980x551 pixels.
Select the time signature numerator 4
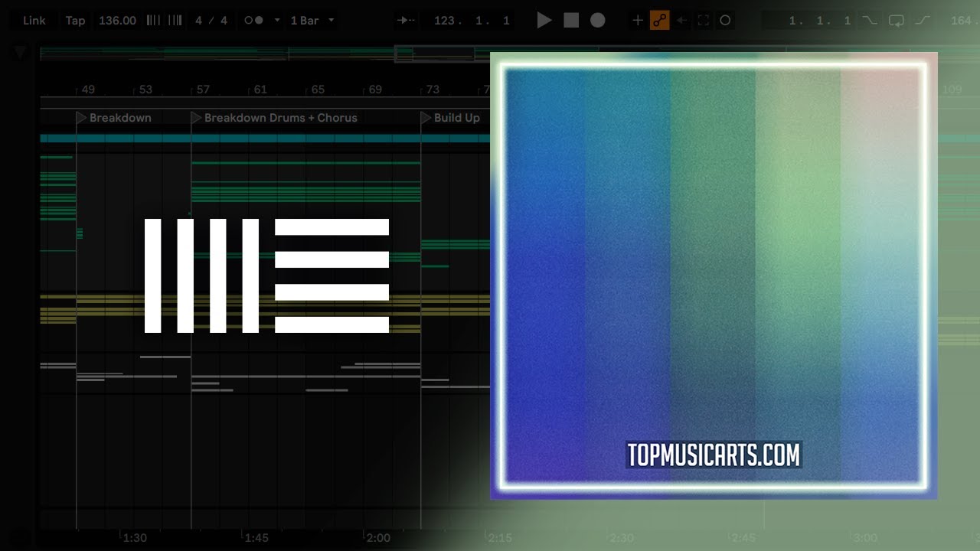[x=199, y=21]
